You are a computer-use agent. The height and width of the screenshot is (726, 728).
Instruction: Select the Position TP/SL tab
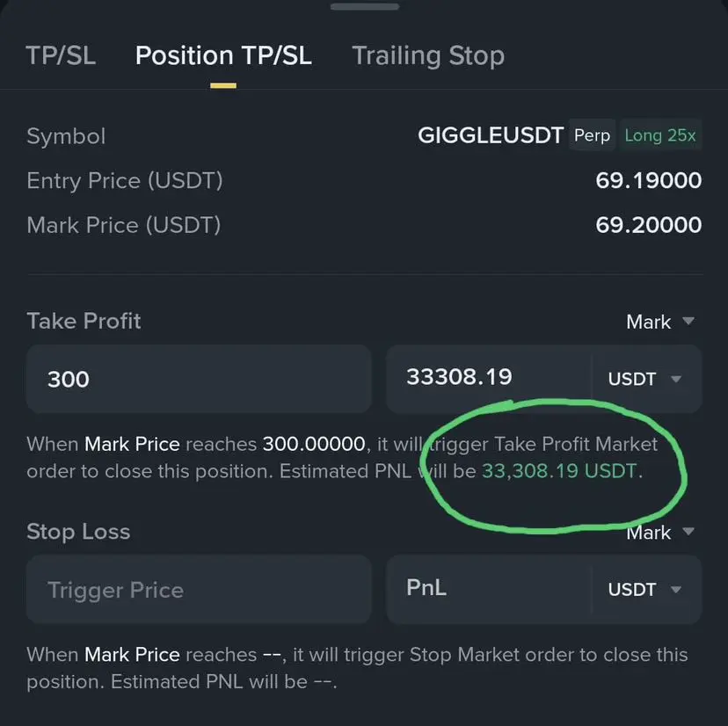click(x=223, y=55)
